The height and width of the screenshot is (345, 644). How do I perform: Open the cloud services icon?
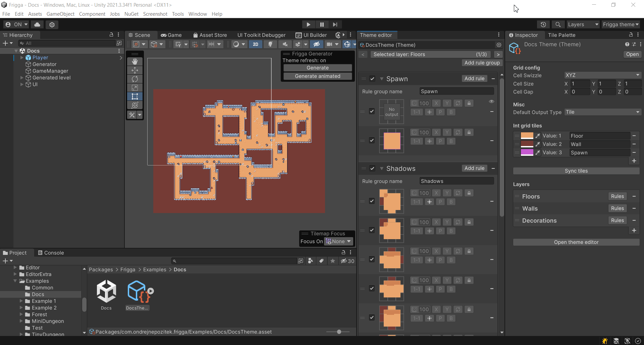37,24
